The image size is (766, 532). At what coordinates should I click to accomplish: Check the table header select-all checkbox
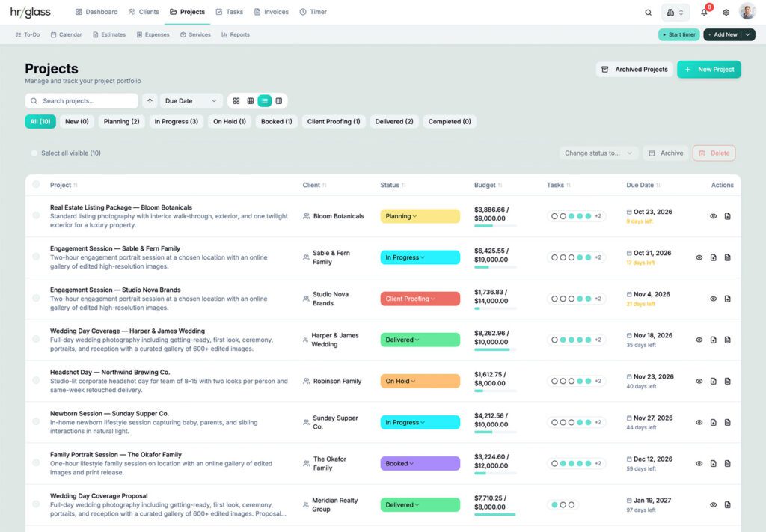pos(36,185)
